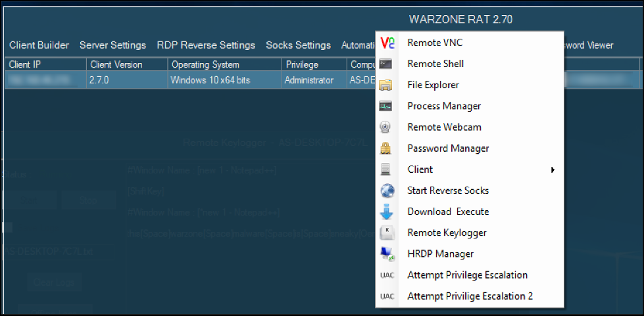The width and height of the screenshot is (644, 316).
Task: Click the Operating System column header
Action: (205, 65)
